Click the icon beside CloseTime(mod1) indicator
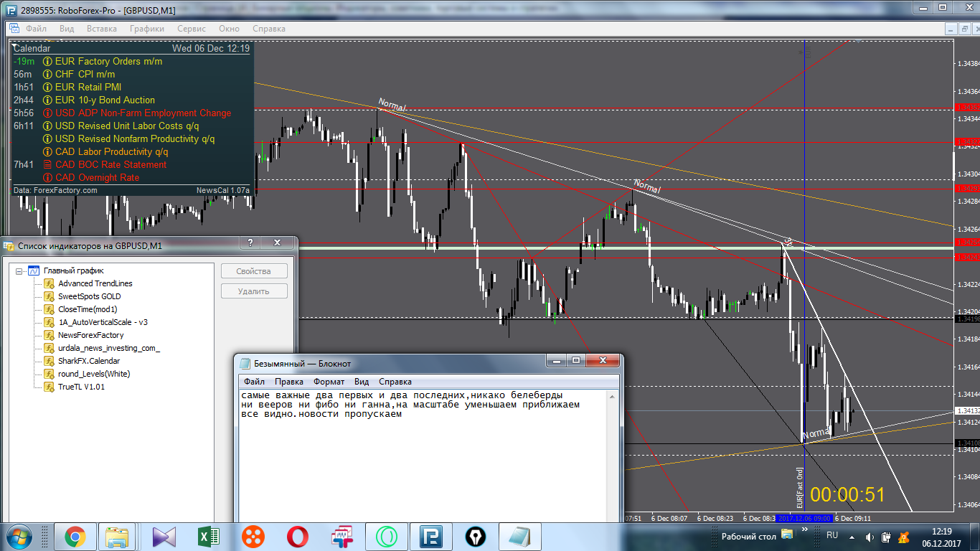 point(50,309)
